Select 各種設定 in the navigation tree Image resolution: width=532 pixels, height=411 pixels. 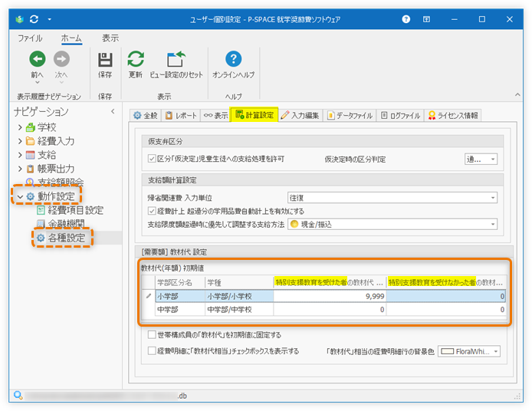[66, 238]
